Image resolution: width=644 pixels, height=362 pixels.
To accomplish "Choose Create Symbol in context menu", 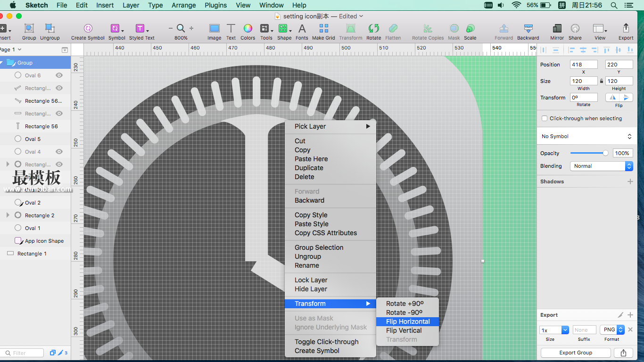I will tap(330, 351).
